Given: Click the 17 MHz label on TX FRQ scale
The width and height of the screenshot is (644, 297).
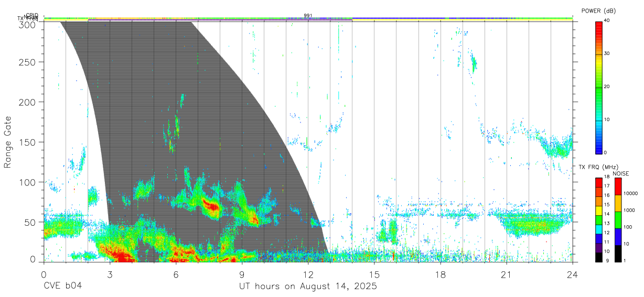Looking at the screenshot, I should point(606,186).
